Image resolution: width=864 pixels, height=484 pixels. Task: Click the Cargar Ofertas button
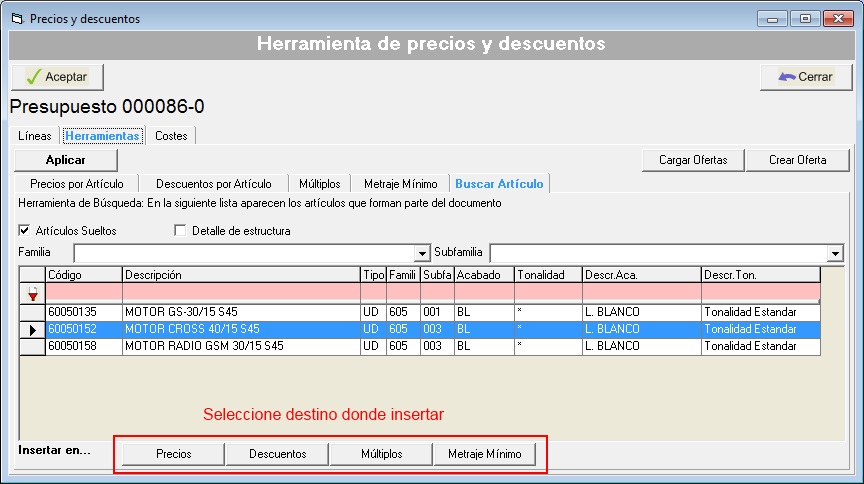692,160
